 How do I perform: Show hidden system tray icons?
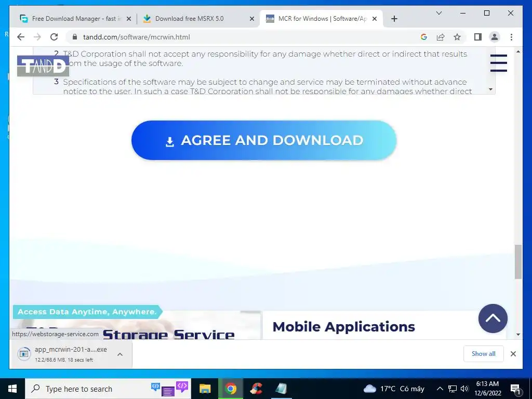[x=440, y=389]
